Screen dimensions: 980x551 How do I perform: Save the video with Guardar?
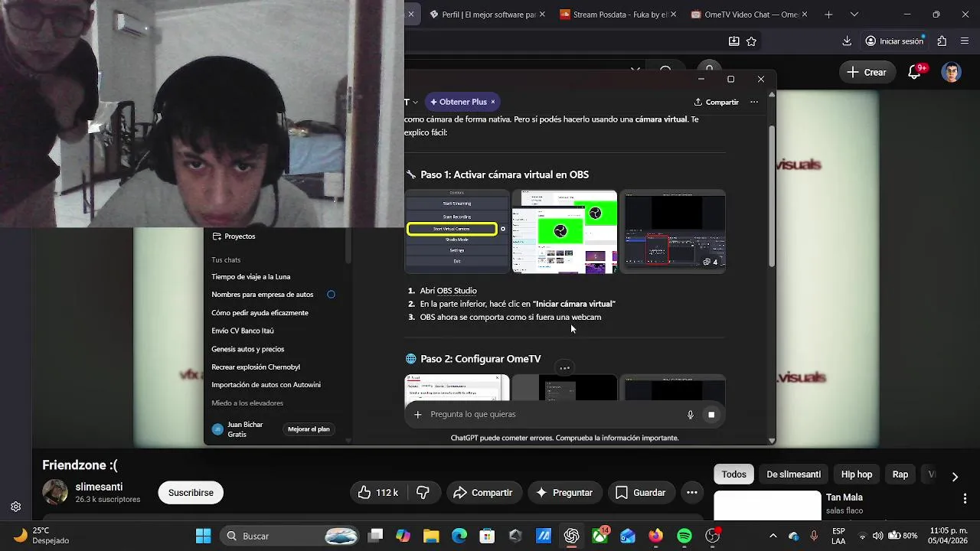pos(641,493)
